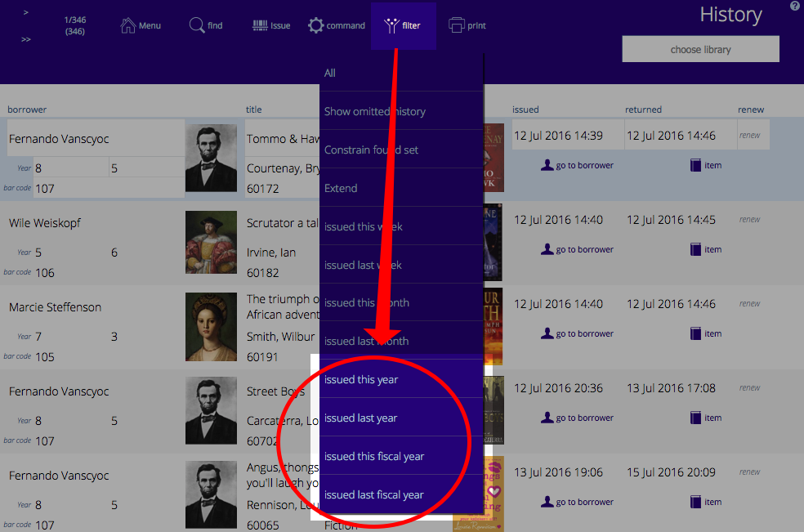Open the Menu home icon
The height and width of the screenshot is (532, 804).
coord(128,25)
